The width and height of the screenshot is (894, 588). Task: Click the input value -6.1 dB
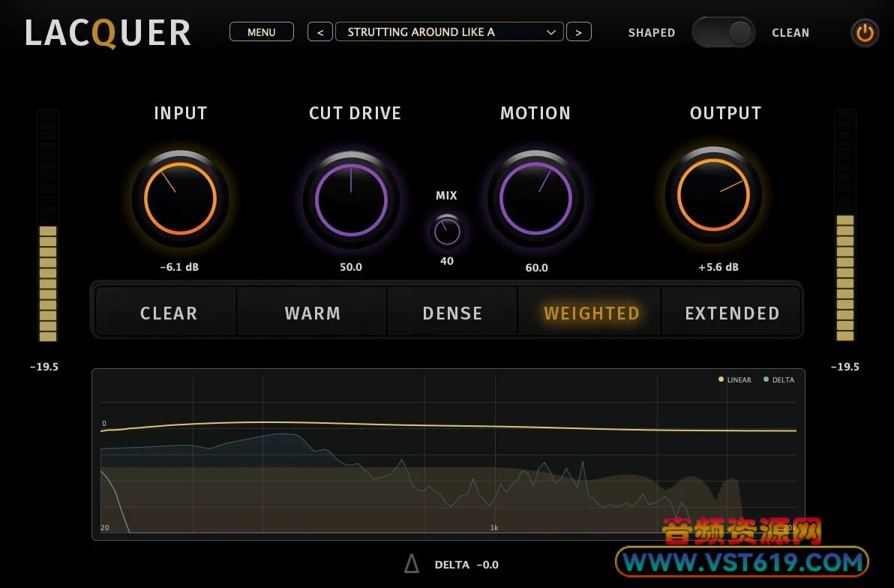(179, 267)
